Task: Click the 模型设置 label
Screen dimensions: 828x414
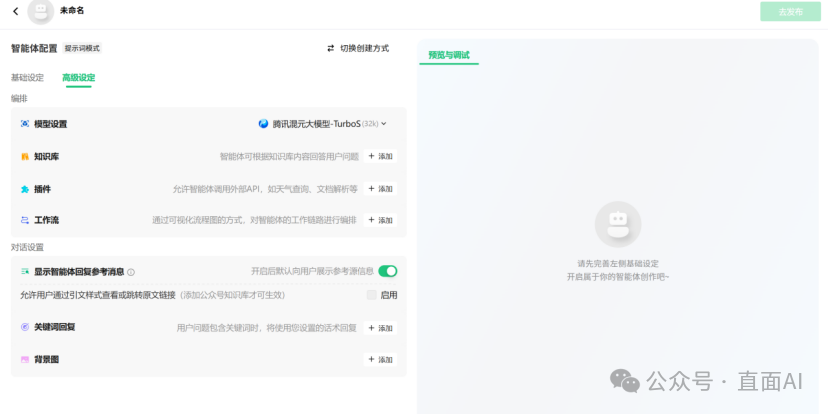Action: coord(51,124)
